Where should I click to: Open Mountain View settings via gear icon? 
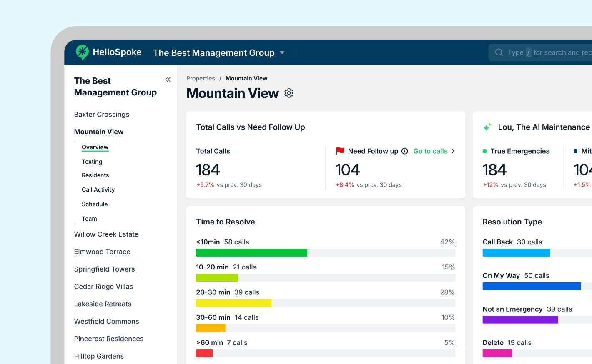[289, 93]
